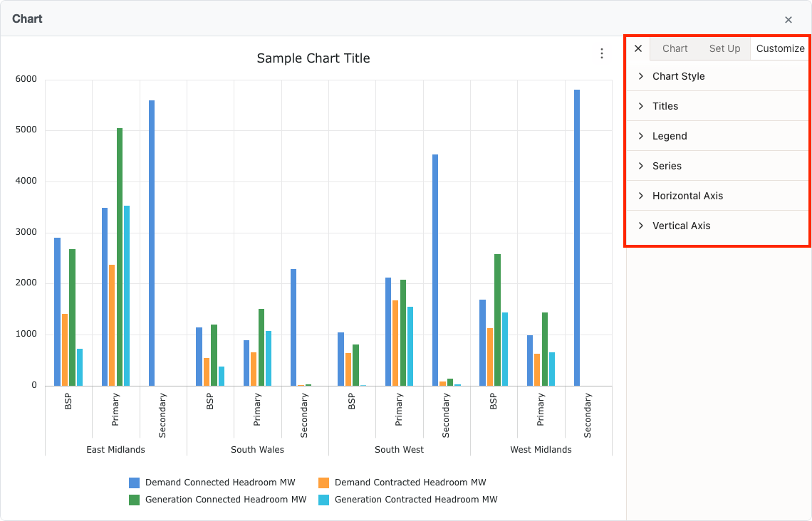Click the Sample Chart Title text
The width and height of the screenshot is (812, 521).
[313, 58]
